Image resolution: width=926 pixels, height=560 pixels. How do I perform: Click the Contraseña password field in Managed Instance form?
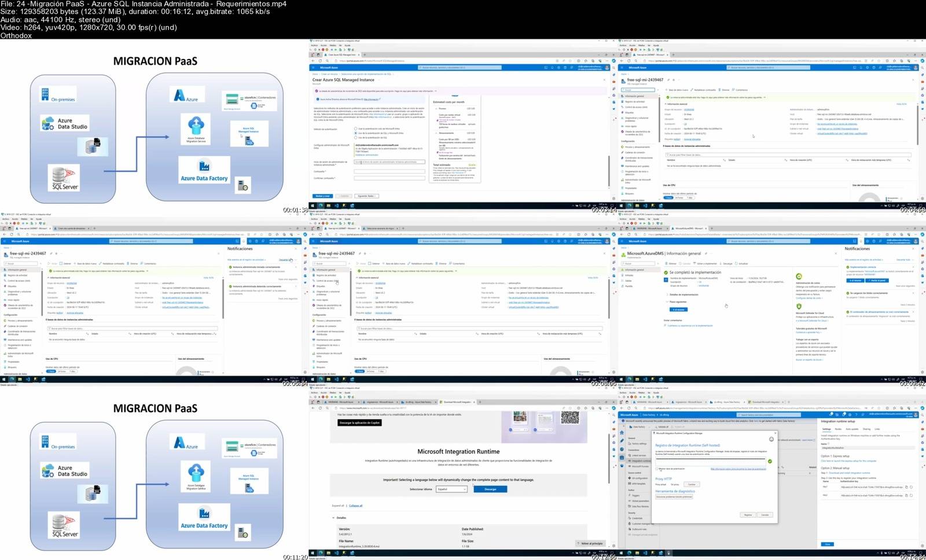click(389, 171)
